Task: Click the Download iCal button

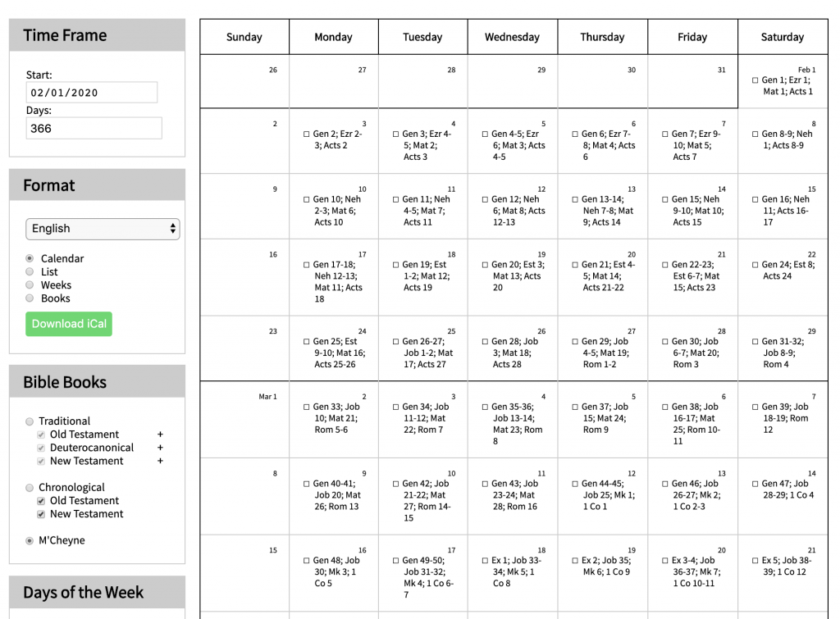Action: pos(68,324)
